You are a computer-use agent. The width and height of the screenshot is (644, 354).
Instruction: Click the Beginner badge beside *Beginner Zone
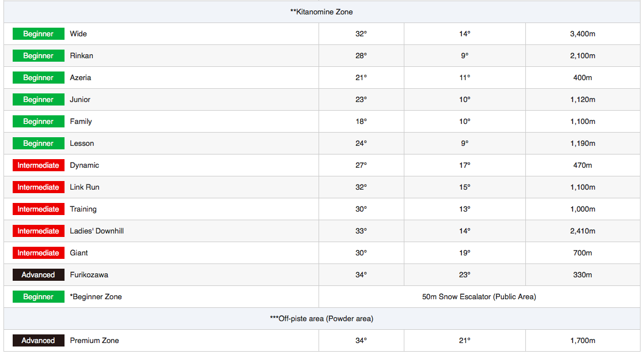click(x=38, y=297)
